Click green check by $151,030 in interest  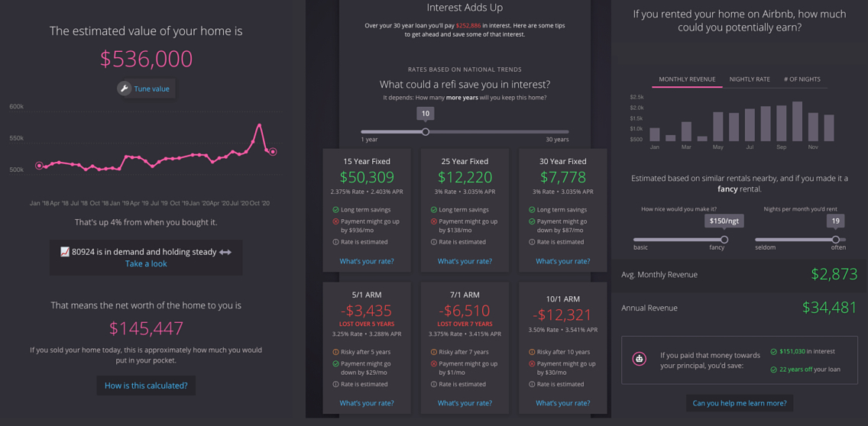(x=773, y=352)
